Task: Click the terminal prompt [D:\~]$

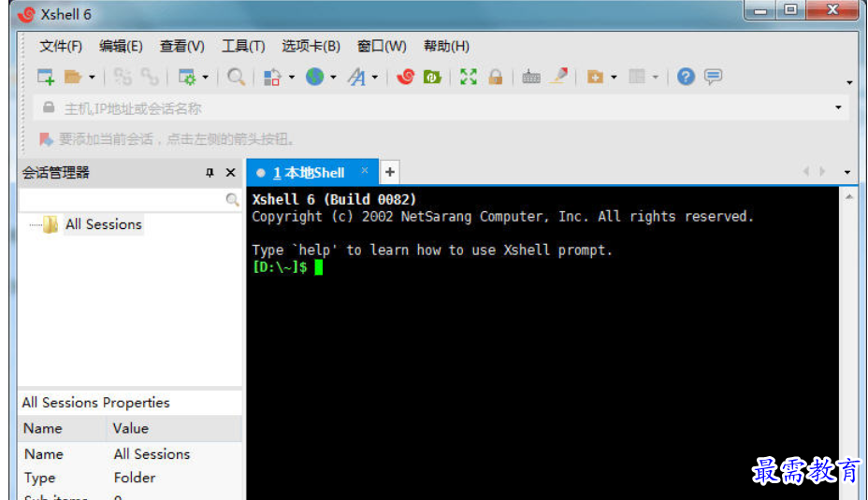Action: click(280, 267)
